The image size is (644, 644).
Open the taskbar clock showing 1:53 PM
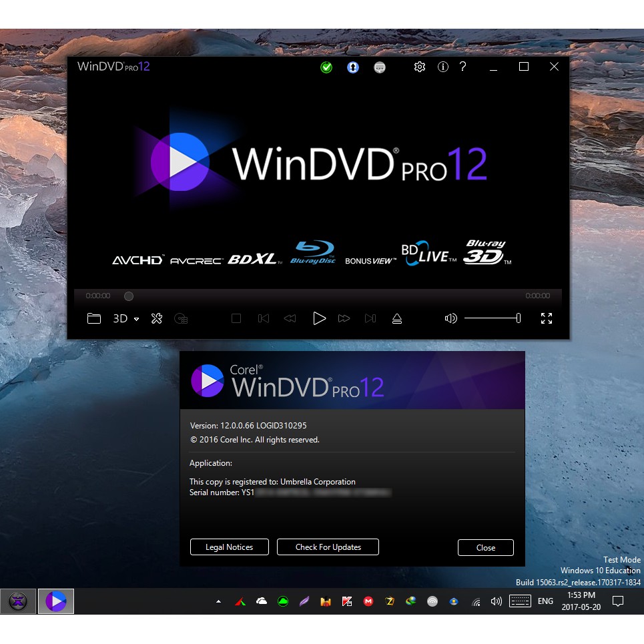tap(581, 601)
